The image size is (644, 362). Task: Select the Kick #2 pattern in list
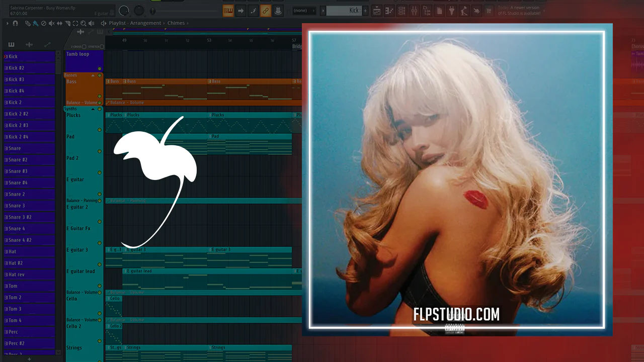(x=29, y=68)
